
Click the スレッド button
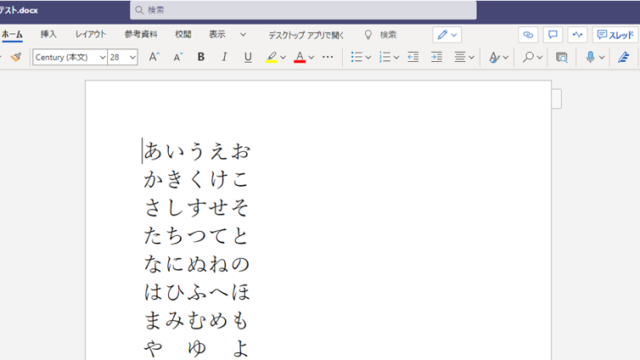[x=615, y=35]
